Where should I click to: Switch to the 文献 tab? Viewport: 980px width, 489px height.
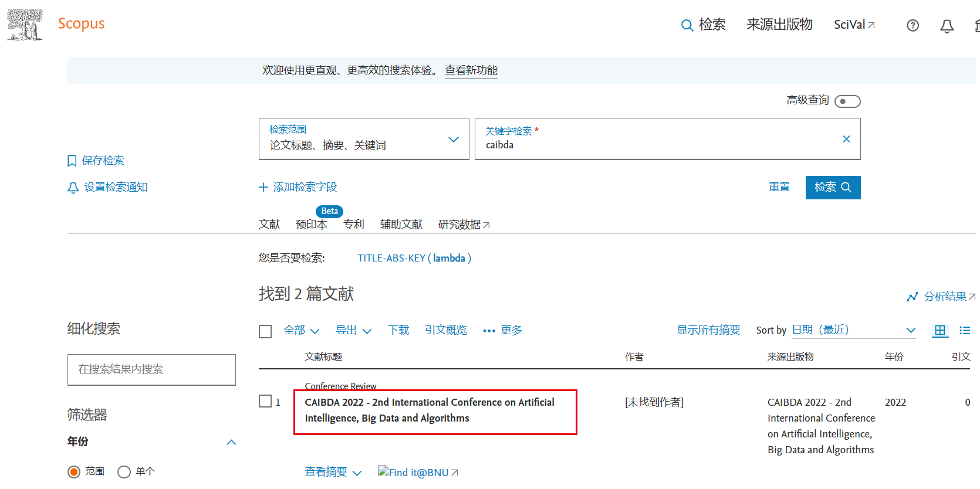[x=269, y=225]
